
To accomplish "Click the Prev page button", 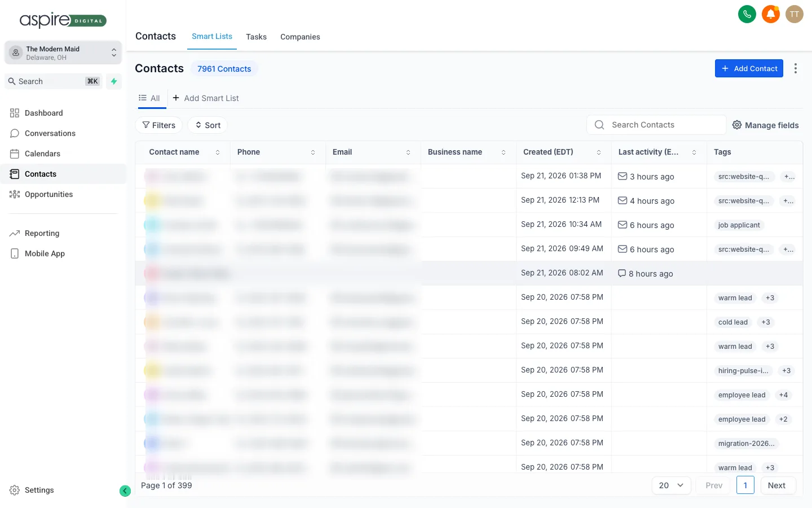I will click(713, 485).
